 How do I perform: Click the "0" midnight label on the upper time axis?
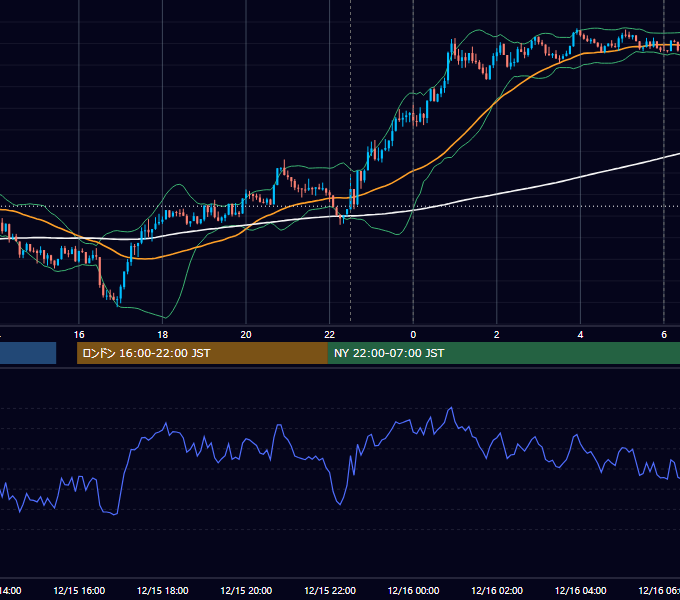[413, 335]
